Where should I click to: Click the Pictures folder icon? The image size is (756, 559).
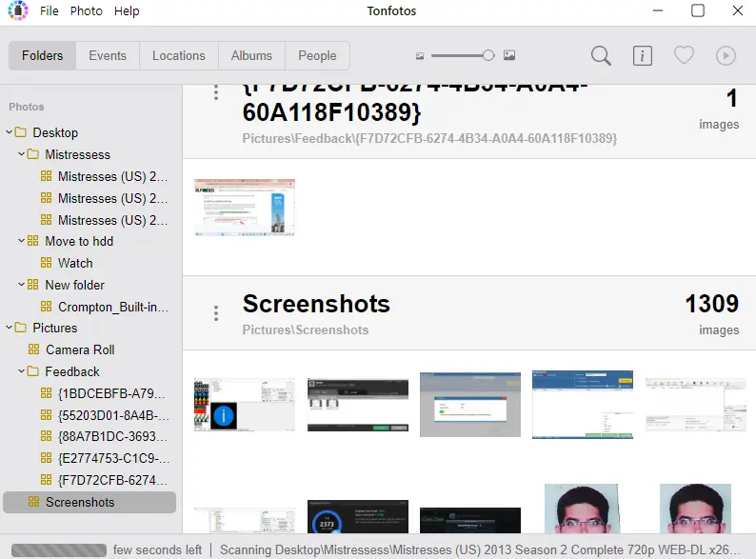tap(21, 328)
